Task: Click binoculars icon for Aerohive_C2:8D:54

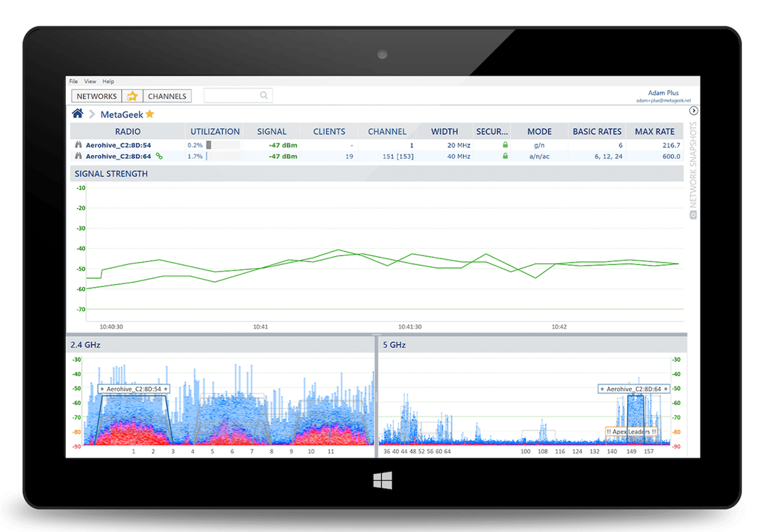Action: click(x=78, y=145)
